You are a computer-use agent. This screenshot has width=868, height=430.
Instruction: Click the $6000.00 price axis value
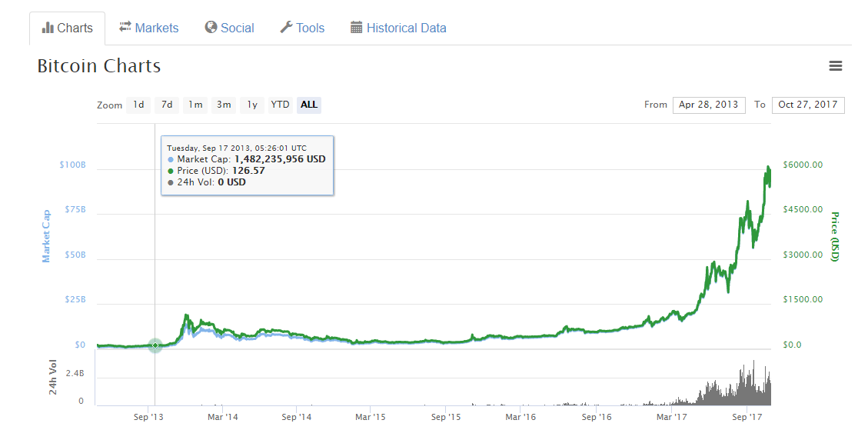coord(803,165)
